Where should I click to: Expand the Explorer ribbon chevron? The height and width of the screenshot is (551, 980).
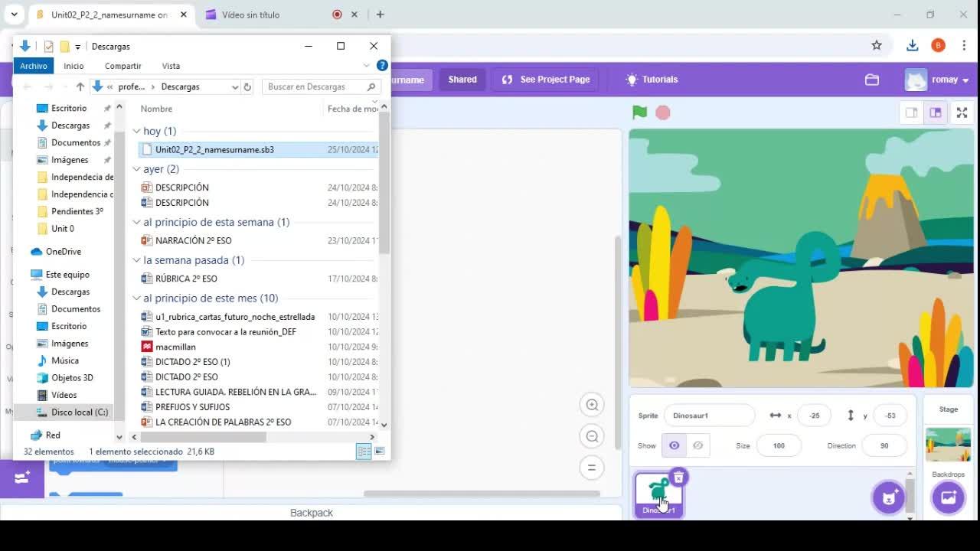pos(367,66)
